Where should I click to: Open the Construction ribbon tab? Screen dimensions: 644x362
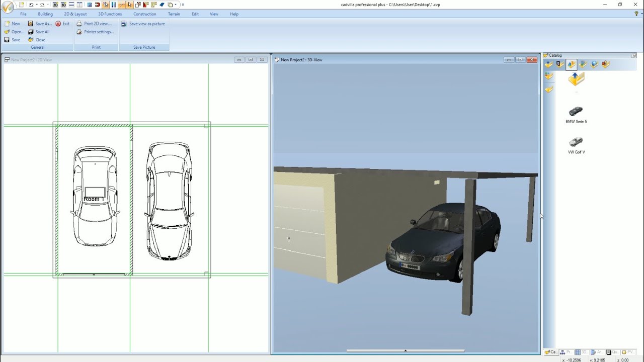145,14
